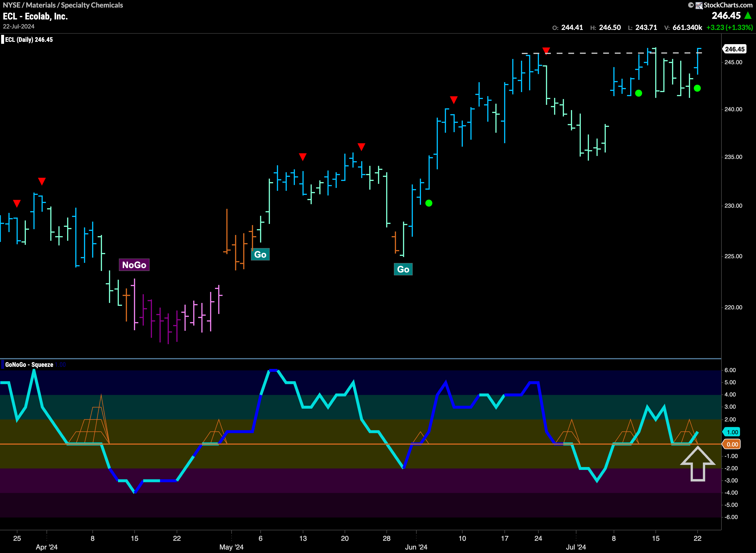The width and height of the screenshot is (756, 553).
Task: Click the Volume value 661.340k
Action: pyautogui.click(x=687, y=28)
